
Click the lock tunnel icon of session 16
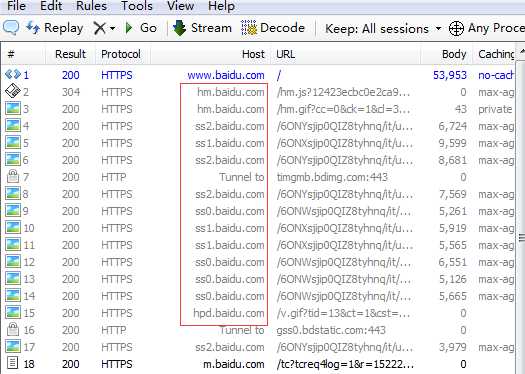pyautogui.click(x=13, y=329)
